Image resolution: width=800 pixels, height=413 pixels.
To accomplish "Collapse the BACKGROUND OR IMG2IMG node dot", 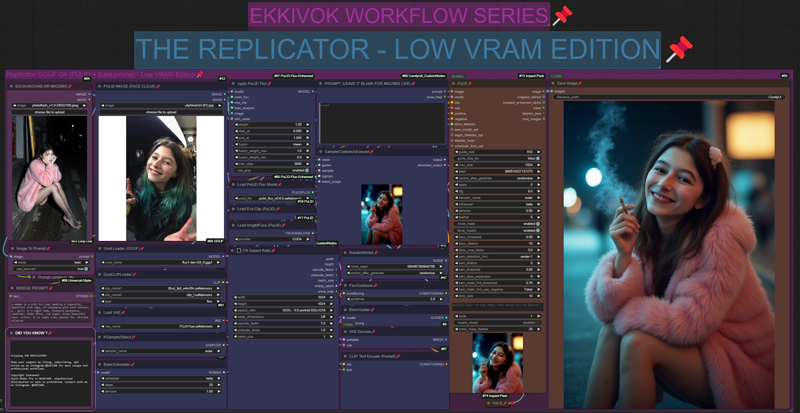I will pyautogui.click(x=12, y=86).
